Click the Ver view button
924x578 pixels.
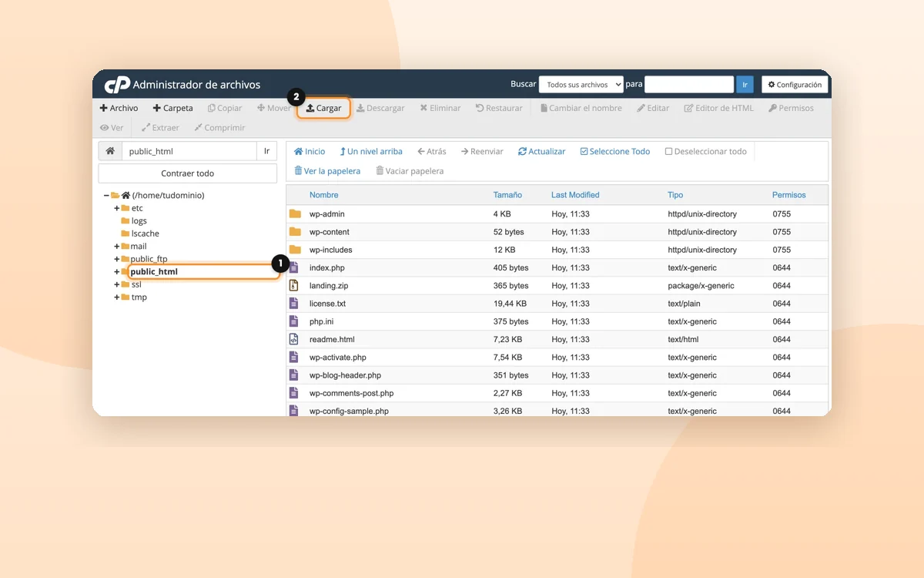point(112,128)
